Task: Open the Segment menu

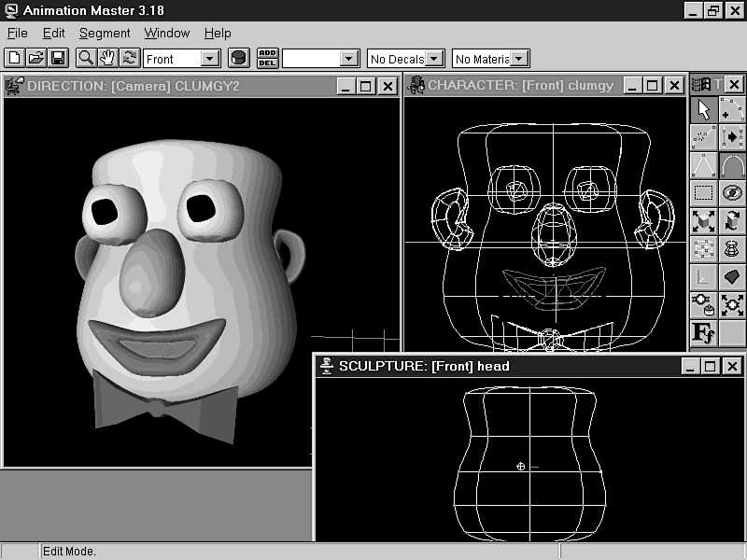Action: point(105,33)
